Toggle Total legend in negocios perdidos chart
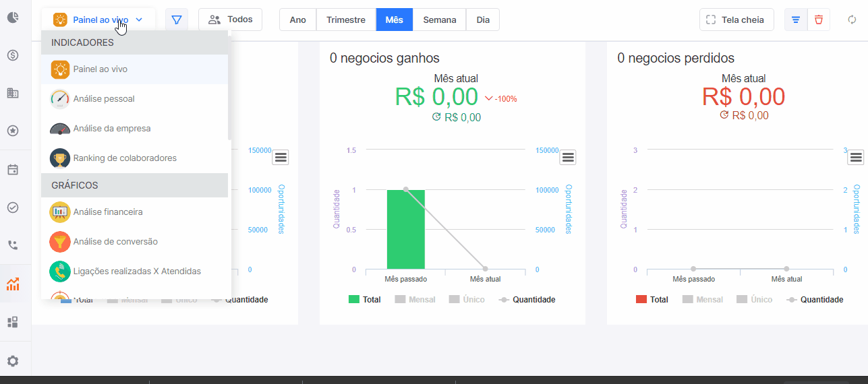868x384 pixels. [x=652, y=300]
